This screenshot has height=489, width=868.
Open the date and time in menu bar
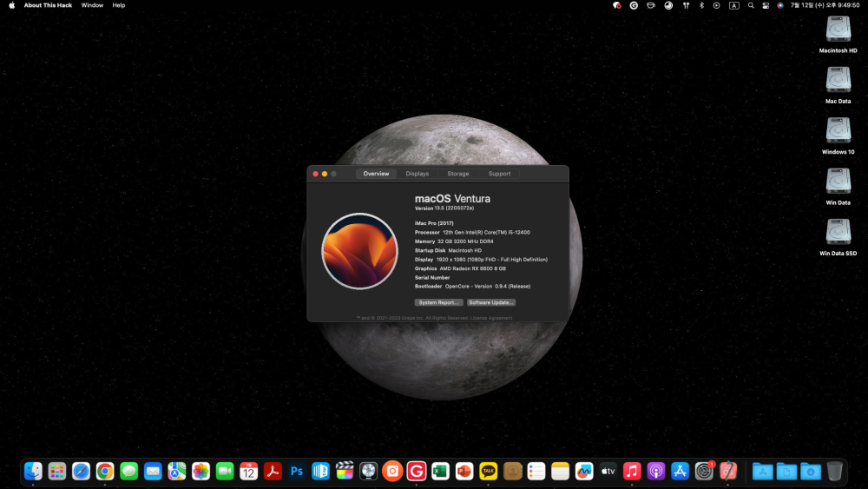pyautogui.click(x=825, y=5)
